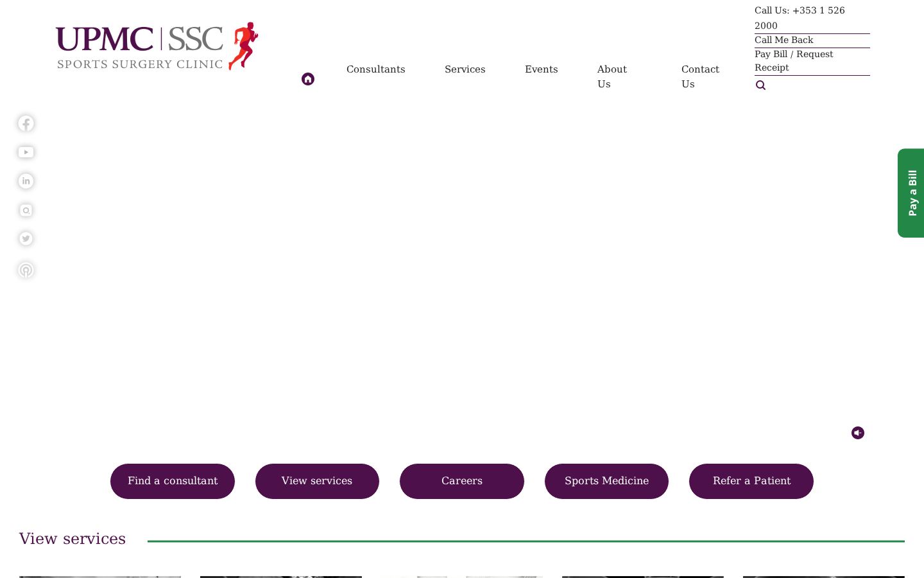This screenshot has height=578, width=924.
Task: Click the search magnifier icon in header
Action: click(760, 85)
